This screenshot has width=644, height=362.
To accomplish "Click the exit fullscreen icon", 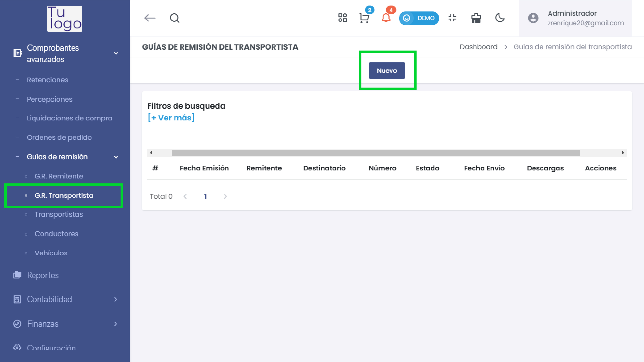I will coord(452,18).
